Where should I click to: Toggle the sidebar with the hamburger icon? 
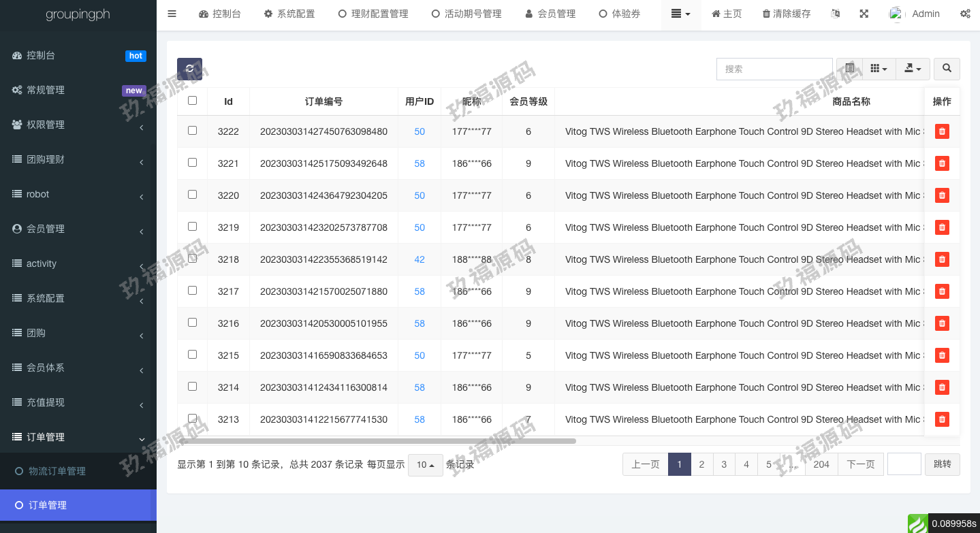(172, 14)
